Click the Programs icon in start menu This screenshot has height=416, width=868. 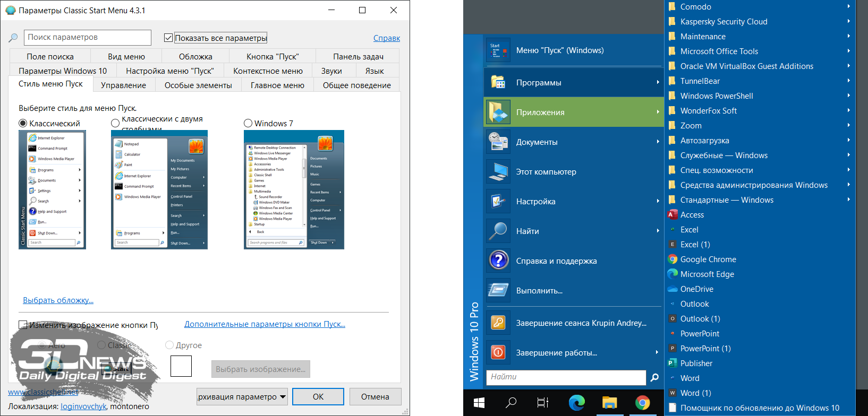(x=498, y=82)
